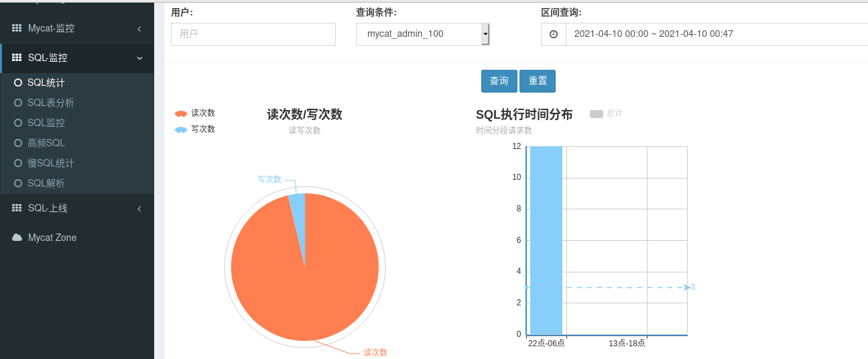This screenshot has height=359, width=868.
Task: Click the cloud icon beside Mycat Zone
Action: [17, 238]
